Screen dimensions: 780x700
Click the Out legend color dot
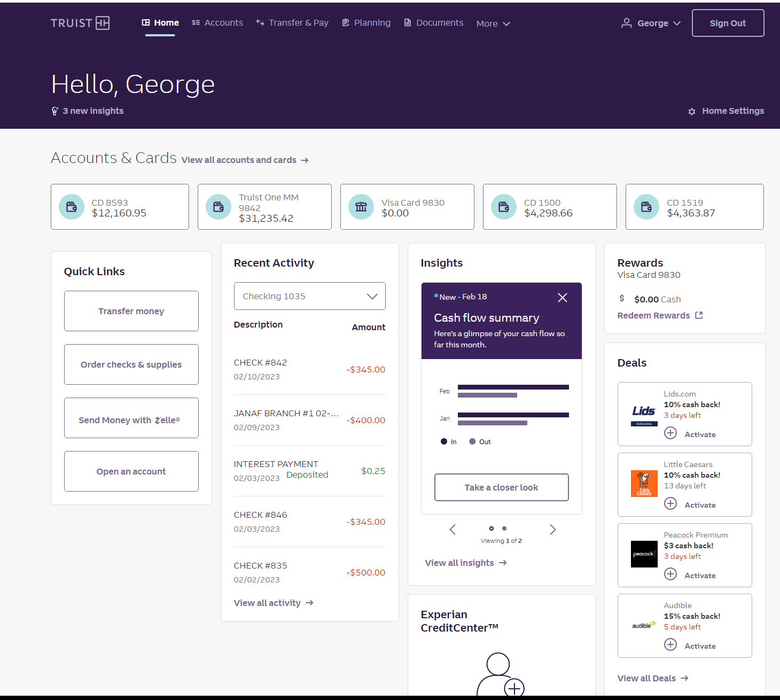(x=472, y=441)
